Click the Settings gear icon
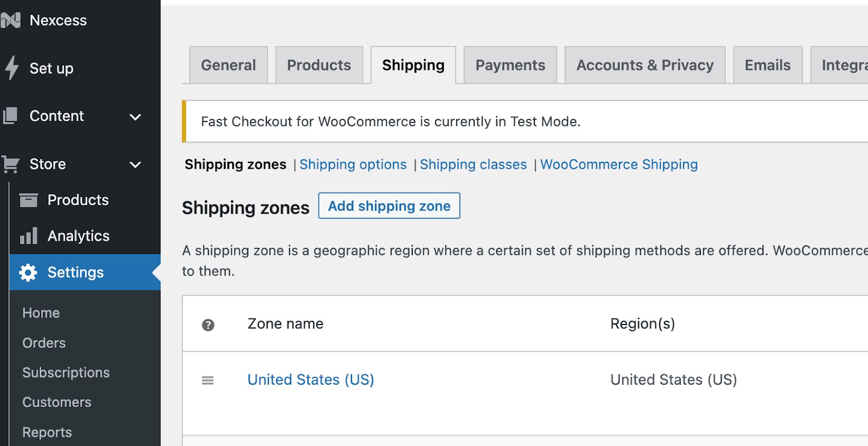The width and height of the screenshot is (868, 446). point(28,272)
